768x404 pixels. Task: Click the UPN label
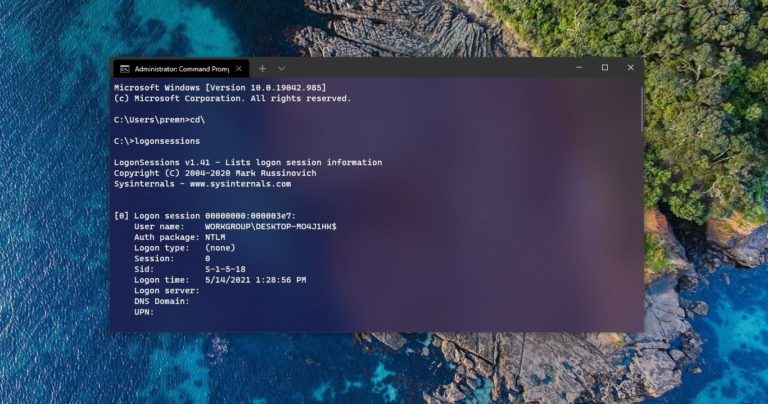tap(144, 312)
